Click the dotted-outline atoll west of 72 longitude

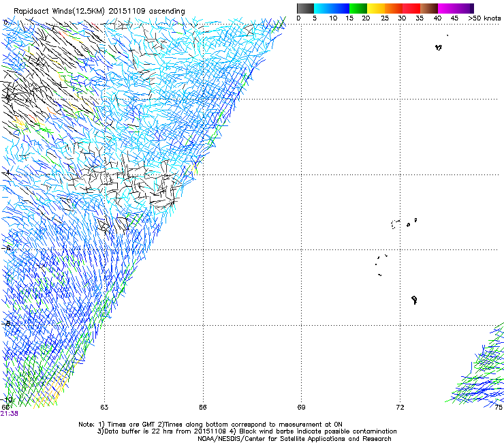(x=395, y=224)
